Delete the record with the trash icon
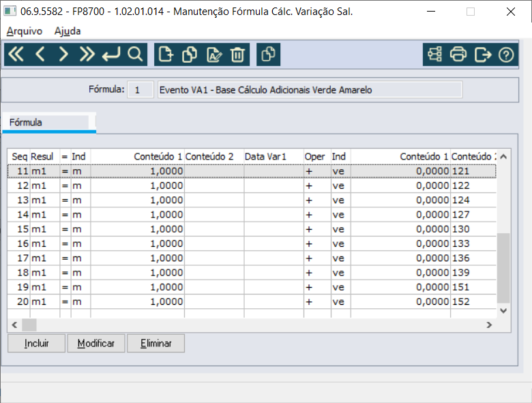Image resolution: width=532 pixels, height=403 pixels. click(237, 55)
